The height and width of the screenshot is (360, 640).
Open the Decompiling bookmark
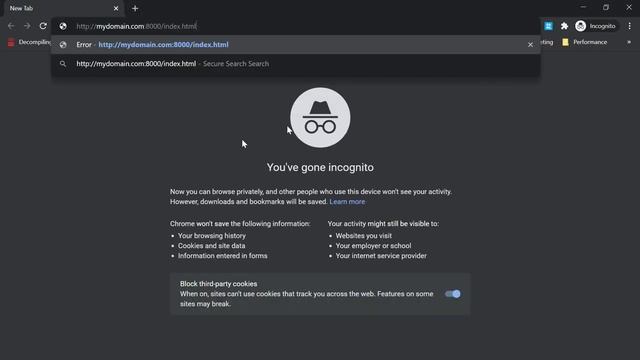click(29, 42)
